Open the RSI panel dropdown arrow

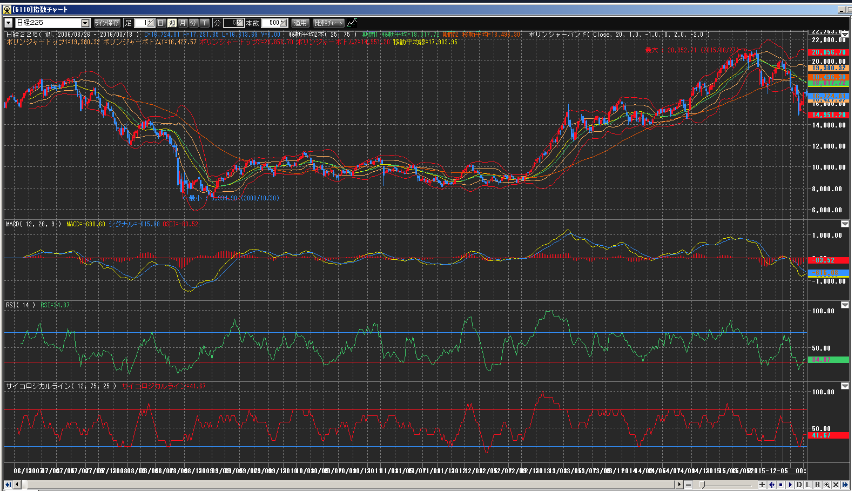click(x=845, y=305)
